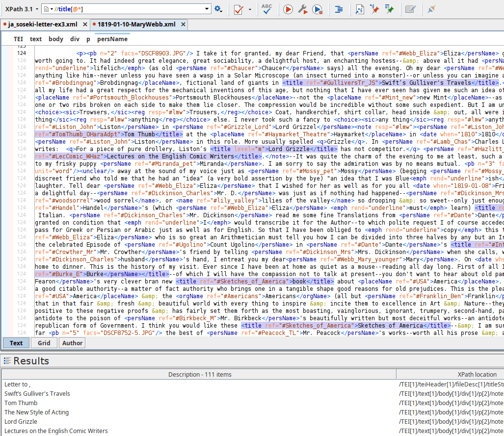
Task: Click body in the breadcrumb
Action: tap(56, 39)
